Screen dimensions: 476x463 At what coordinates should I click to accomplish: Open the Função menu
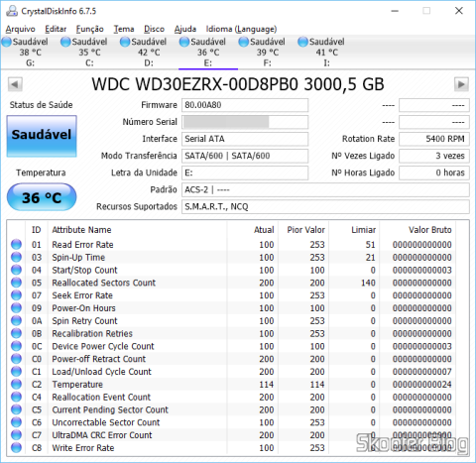89,29
